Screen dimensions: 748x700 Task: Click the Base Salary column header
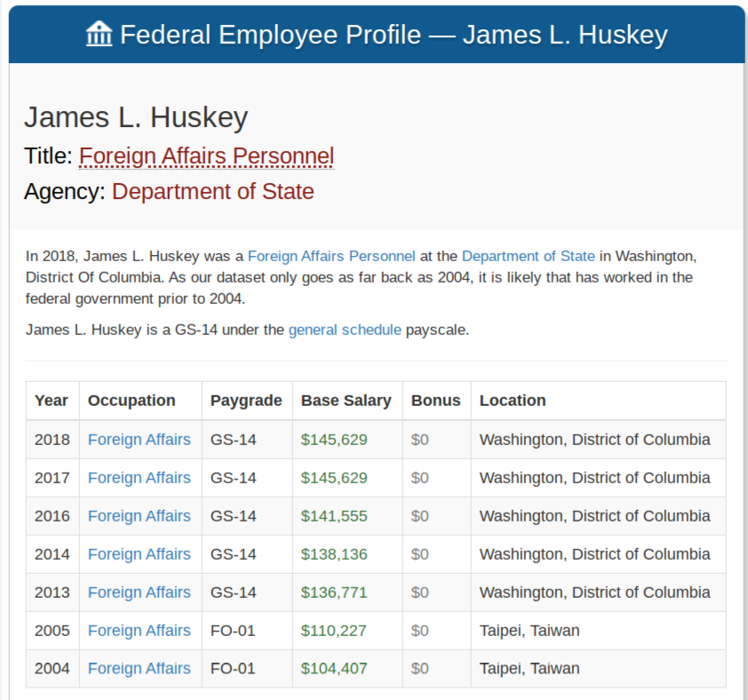tap(346, 401)
